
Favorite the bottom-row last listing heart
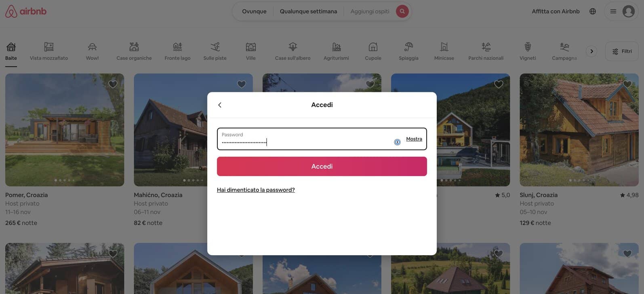(x=627, y=254)
